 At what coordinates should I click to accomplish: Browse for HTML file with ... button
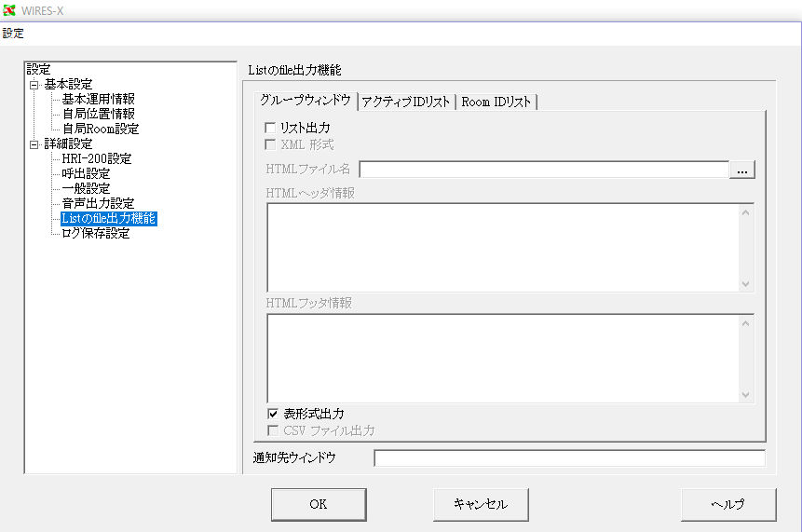[742, 170]
